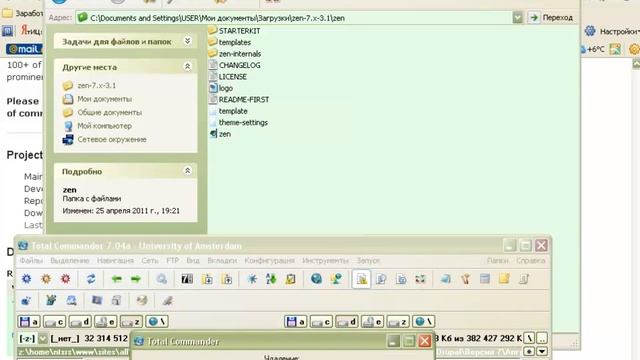
Task: Refresh panels with the blue circular arrows icon
Action: 91,279
